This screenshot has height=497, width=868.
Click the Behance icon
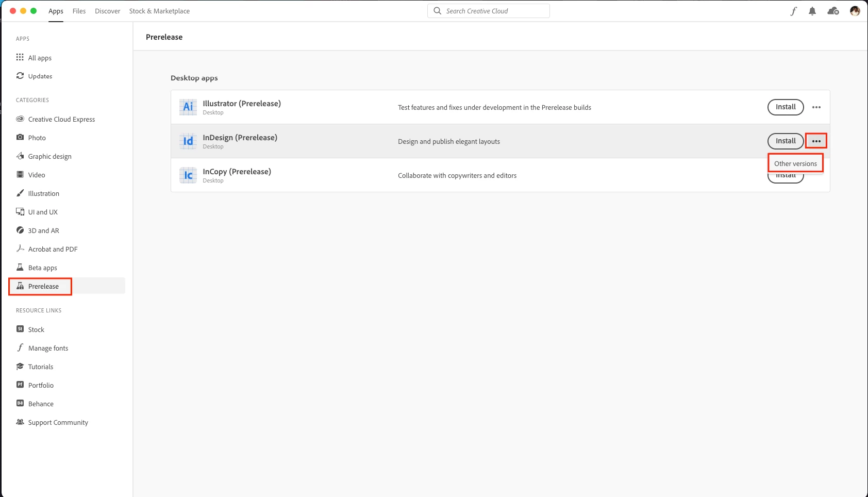(x=20, y=403)
